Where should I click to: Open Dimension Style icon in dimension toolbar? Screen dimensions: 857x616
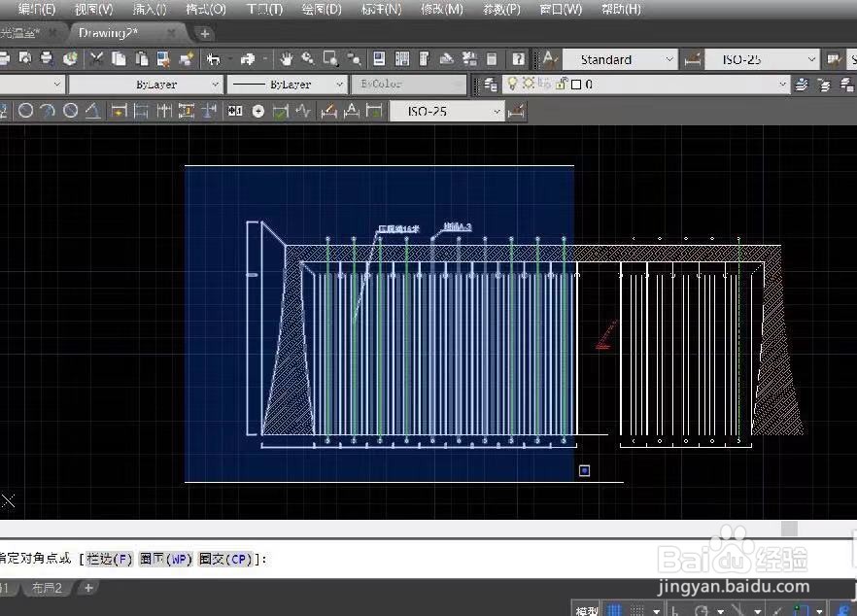(516, 112)
